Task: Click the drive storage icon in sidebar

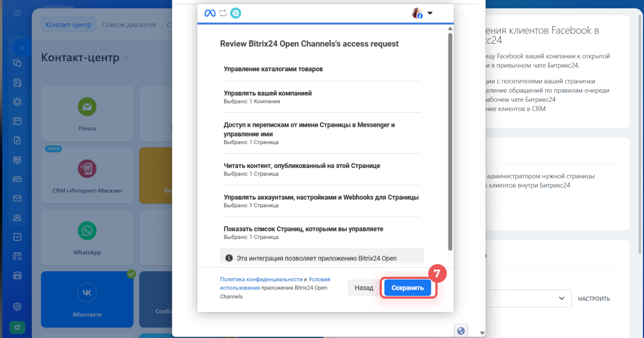Action: 17,179
